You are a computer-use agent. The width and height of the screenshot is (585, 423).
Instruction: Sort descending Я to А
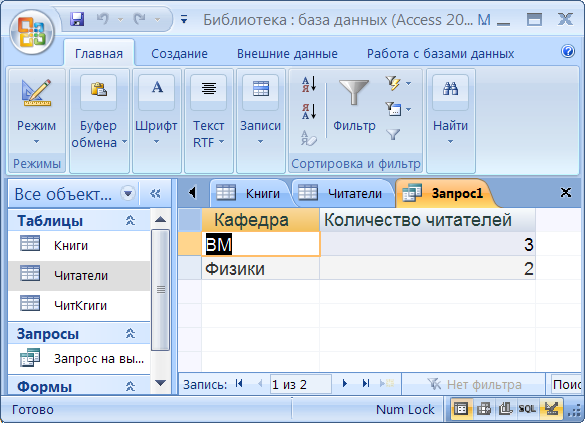[x=309, y=111]
